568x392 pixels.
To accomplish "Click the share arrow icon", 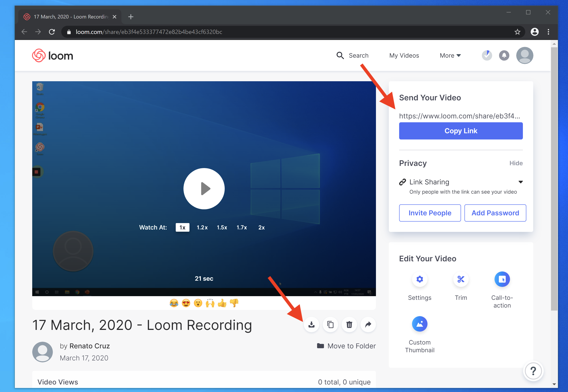I will pyautogui.click(x=368, y=325).
